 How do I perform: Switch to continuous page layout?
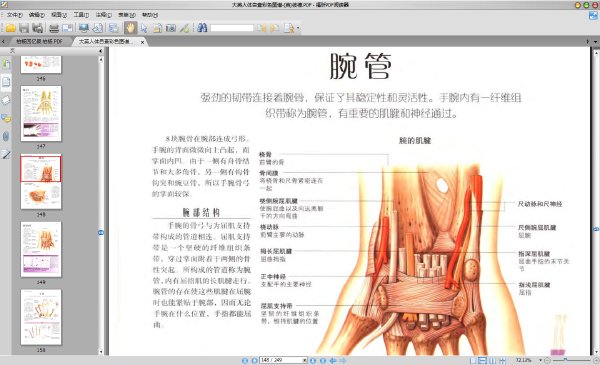coord(483,360)
